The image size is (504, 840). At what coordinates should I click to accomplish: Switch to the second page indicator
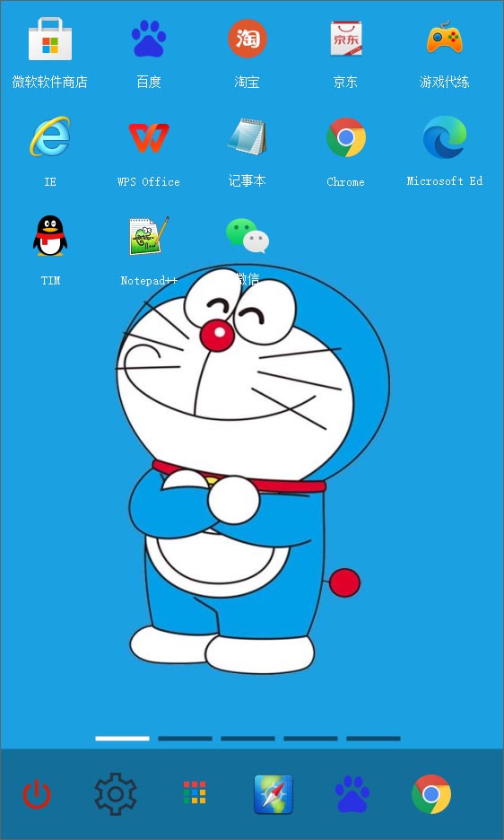pos(185,739)
